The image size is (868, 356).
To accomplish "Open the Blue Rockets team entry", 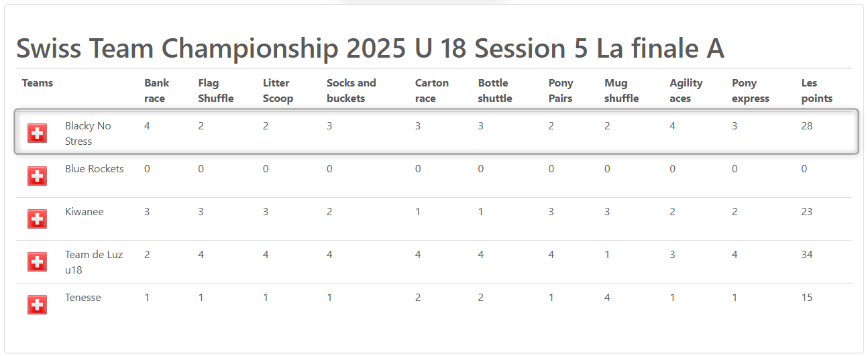I will click(94, 169).
